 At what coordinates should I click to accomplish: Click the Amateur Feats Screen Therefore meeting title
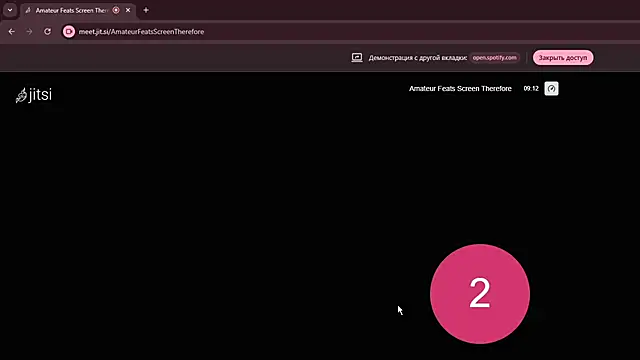(460, 89)
